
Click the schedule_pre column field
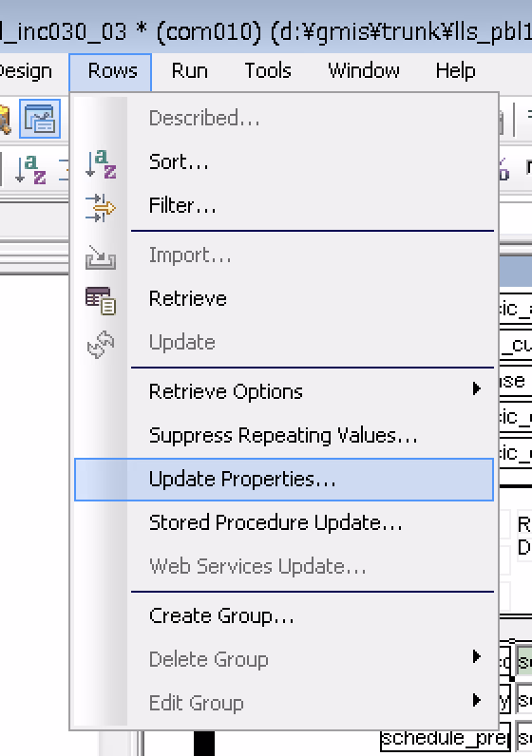tap(445, 738)
